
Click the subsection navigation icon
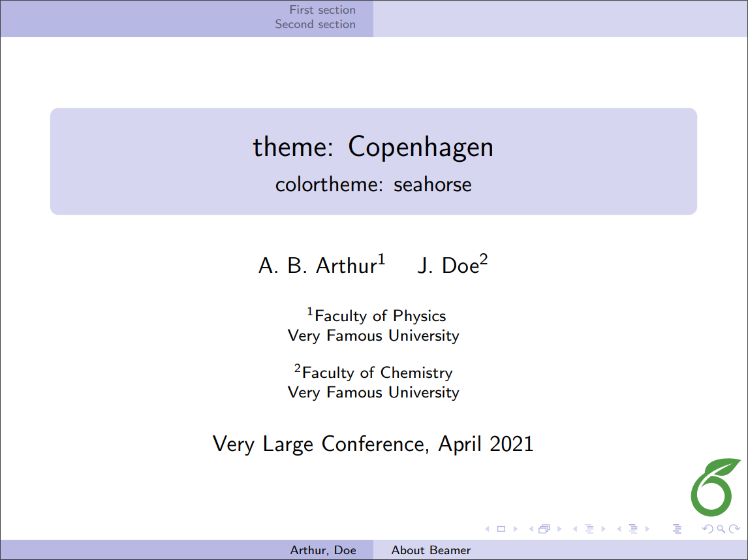pyautogui.click(x=633, y=529)
